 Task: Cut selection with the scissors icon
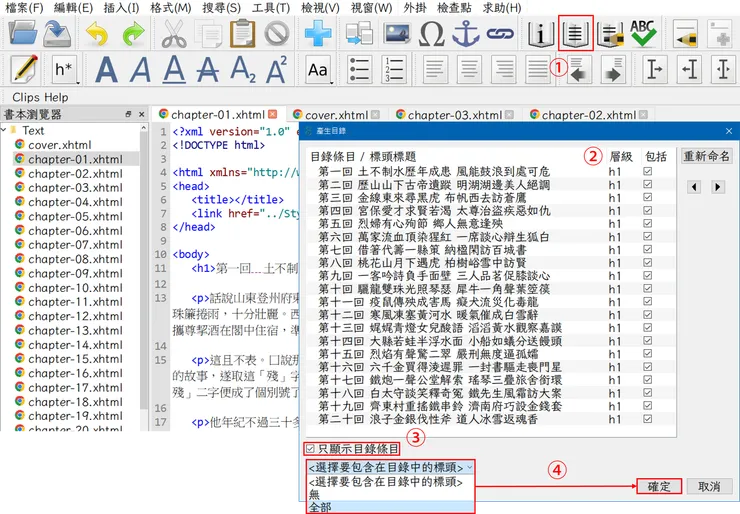click(174, 34)
